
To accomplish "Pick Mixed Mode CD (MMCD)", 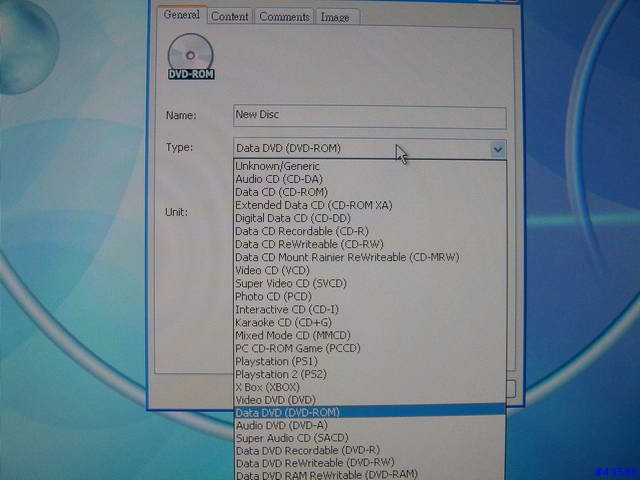I will 370,335.
